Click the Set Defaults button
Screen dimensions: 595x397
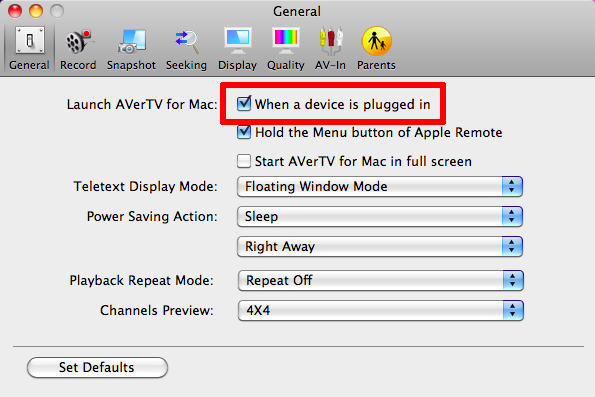(x=97, y=367)
